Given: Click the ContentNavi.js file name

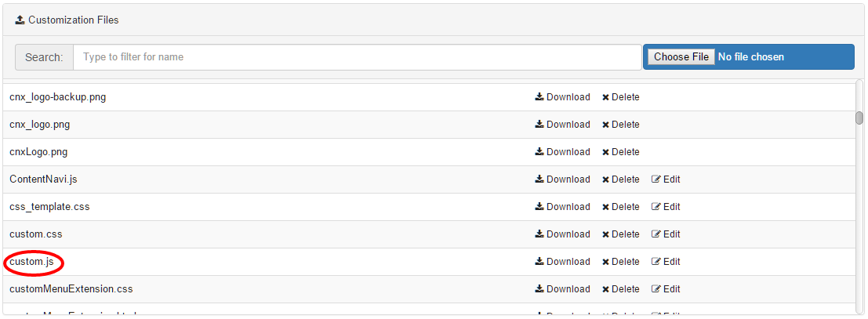Looking at the screenshot, I should pos(43,179).
